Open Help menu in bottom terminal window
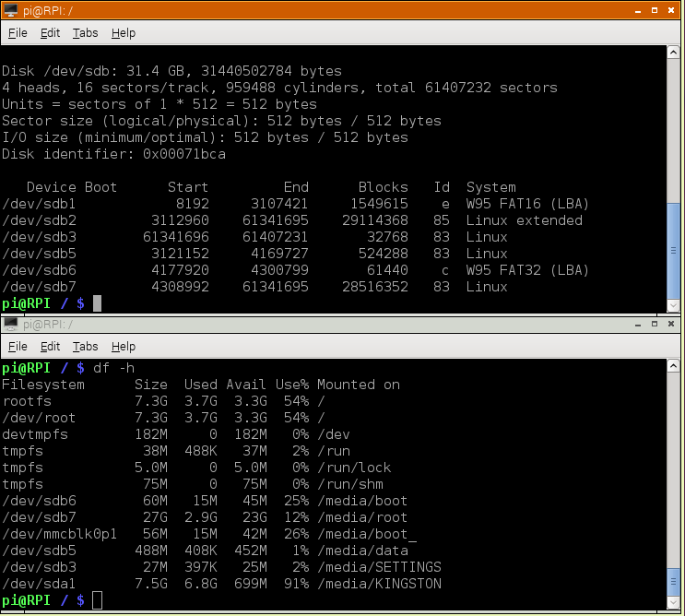Viewport: 685px width, 616px height. coord(124,347)
